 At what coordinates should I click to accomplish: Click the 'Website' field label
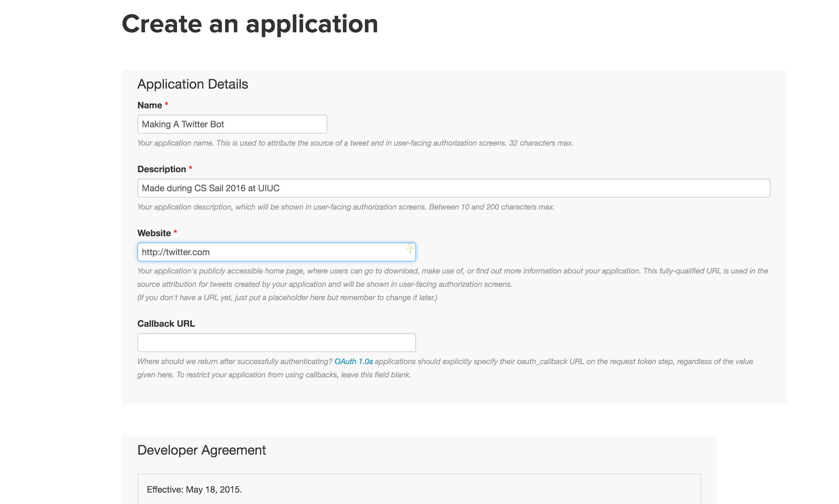point(154,233)
